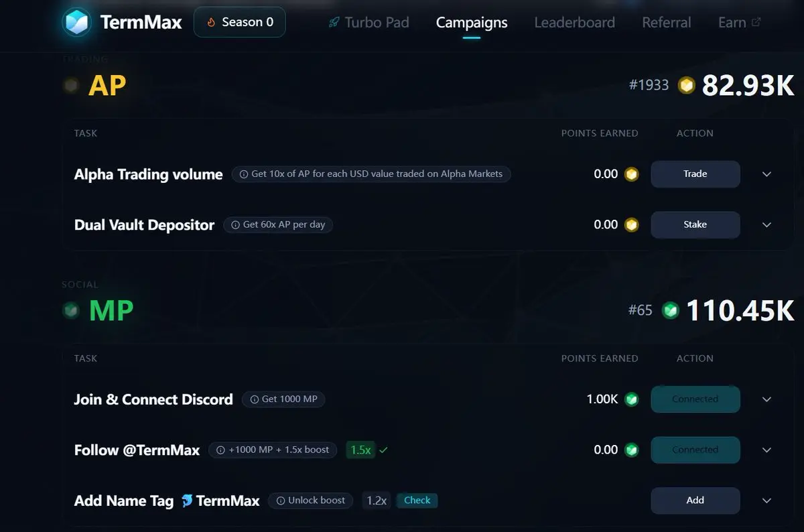Click the Alpha Trading volume task title
Image resolution: width=804 pixels, height=532 pixels.
click(148, 174)
